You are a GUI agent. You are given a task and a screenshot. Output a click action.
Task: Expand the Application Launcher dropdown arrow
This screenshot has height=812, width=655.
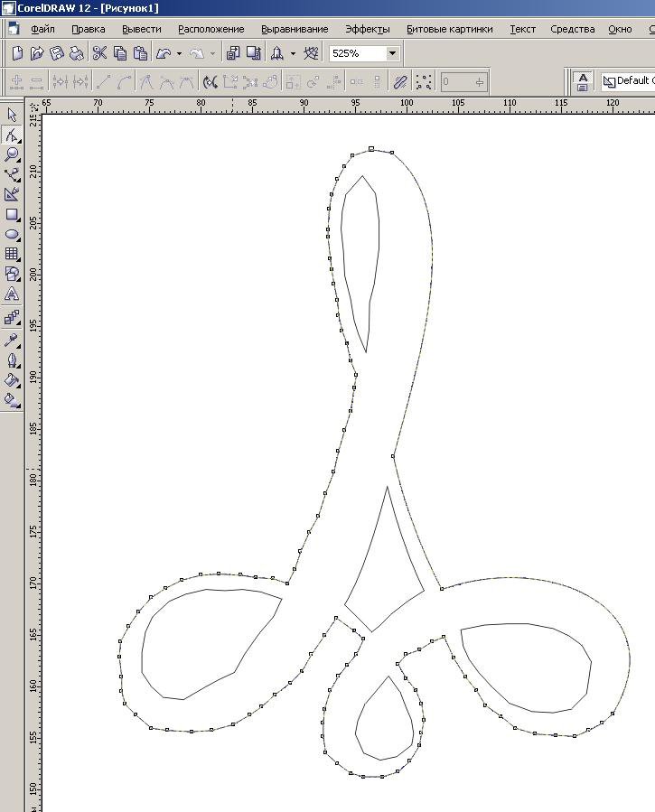point(293,53)
